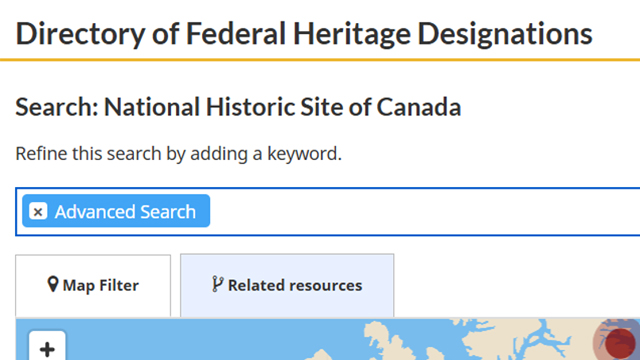Click the Advanced Search tag label
This screenshot has height=360, width=640.
pos(125,211)
